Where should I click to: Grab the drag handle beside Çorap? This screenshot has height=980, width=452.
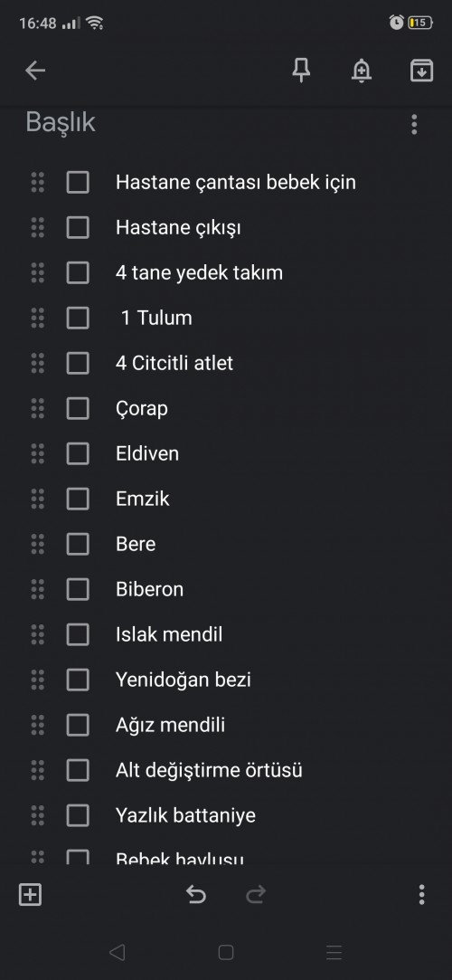click(x=37, y=408)
